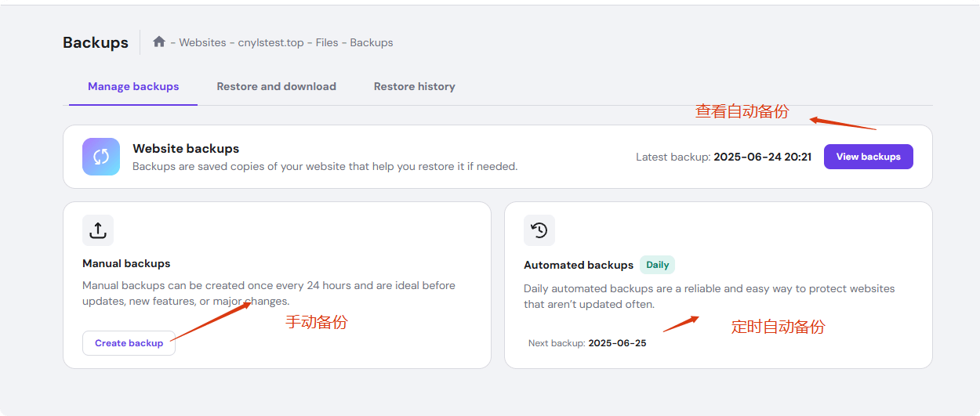Click the Backups page title
Viewport: 980px width, 416px height.
pyautogui.click(x=96, y=42)
